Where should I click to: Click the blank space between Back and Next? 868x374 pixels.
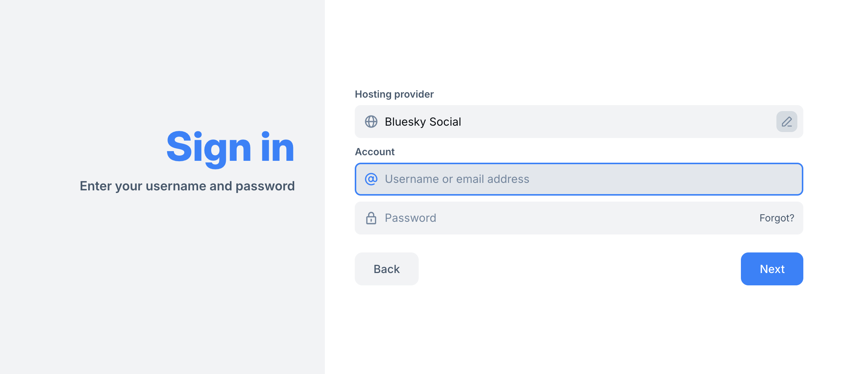coord(579,269)
